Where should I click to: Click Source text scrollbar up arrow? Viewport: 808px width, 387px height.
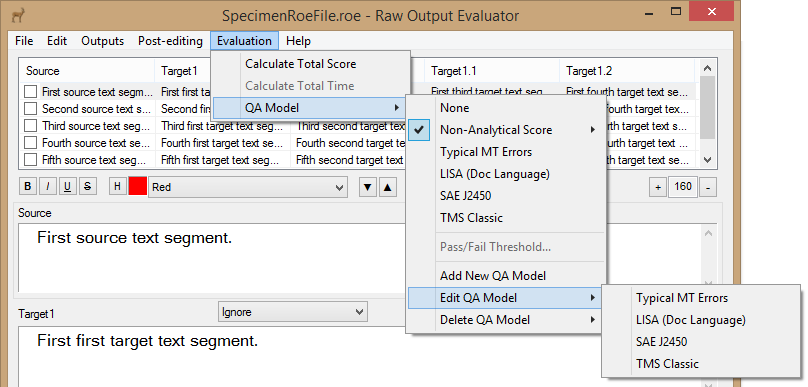pyautogui.click(x=708, y=233)
